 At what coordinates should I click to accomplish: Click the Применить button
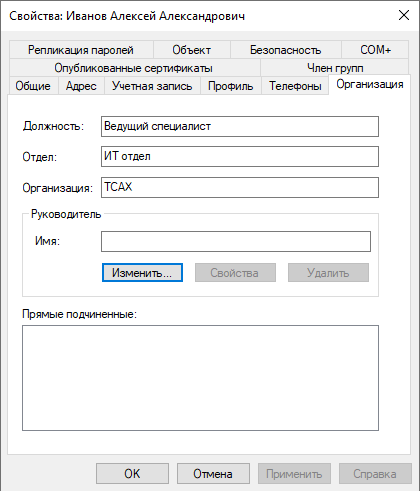point(294,473)
